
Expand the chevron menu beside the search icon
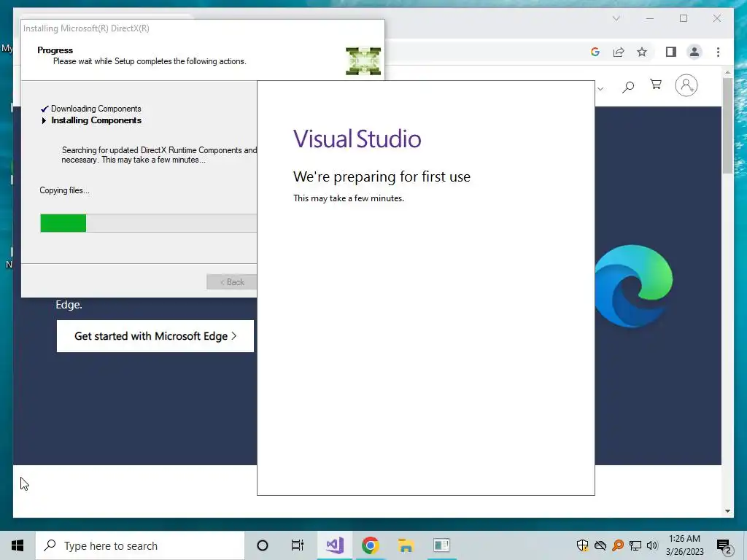(x=600, y=88)
